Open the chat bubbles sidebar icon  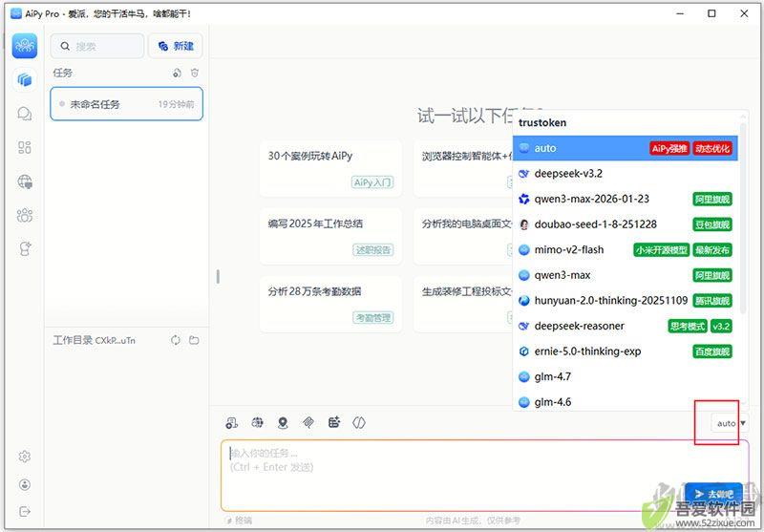point(25,114)
